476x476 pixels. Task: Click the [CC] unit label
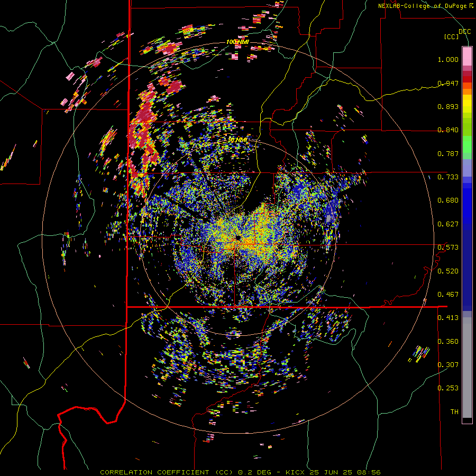(452, 36)
